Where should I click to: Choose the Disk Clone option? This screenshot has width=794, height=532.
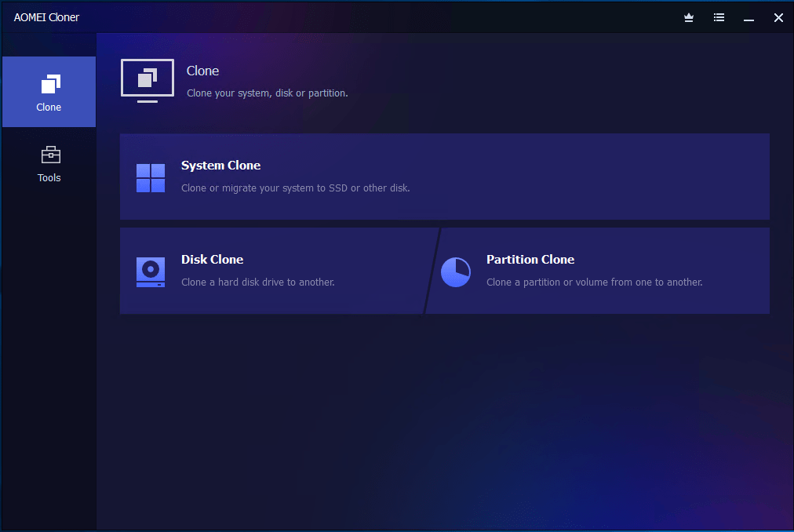coord(275,271)
